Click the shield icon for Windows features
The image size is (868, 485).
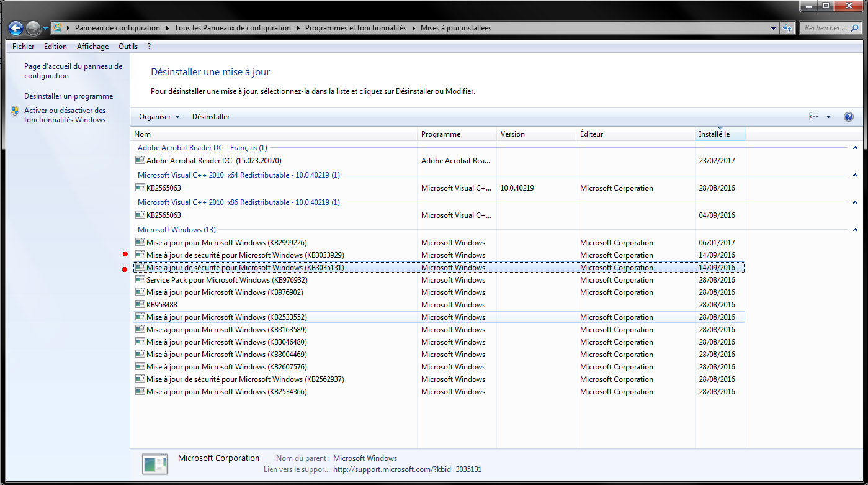[15, 111]
